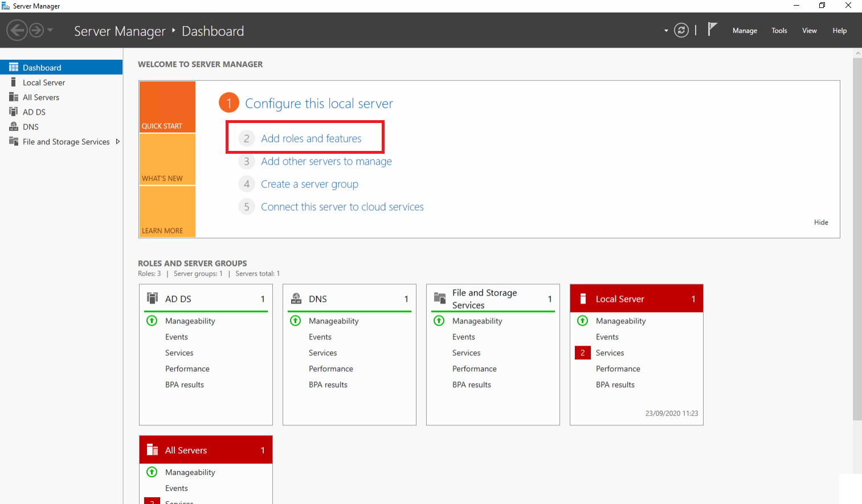Open the Help menu
The image size is (862, 504).
(839, 31)
